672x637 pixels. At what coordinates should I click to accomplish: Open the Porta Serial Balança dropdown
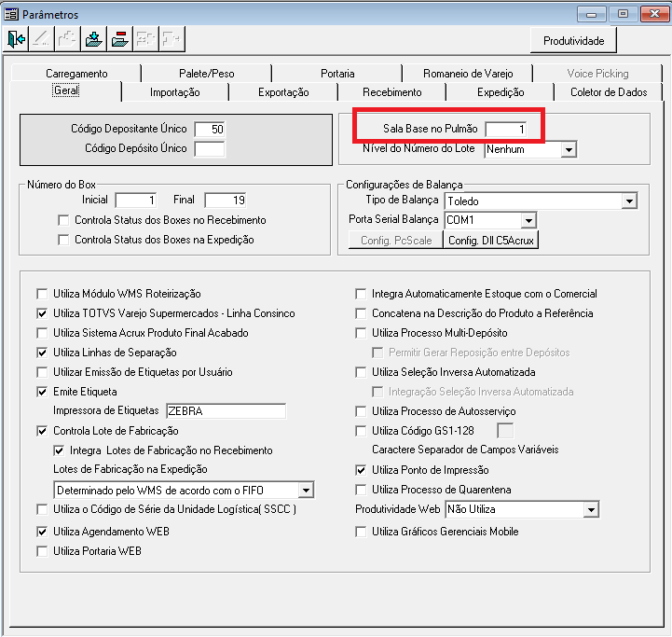(528, 220)
